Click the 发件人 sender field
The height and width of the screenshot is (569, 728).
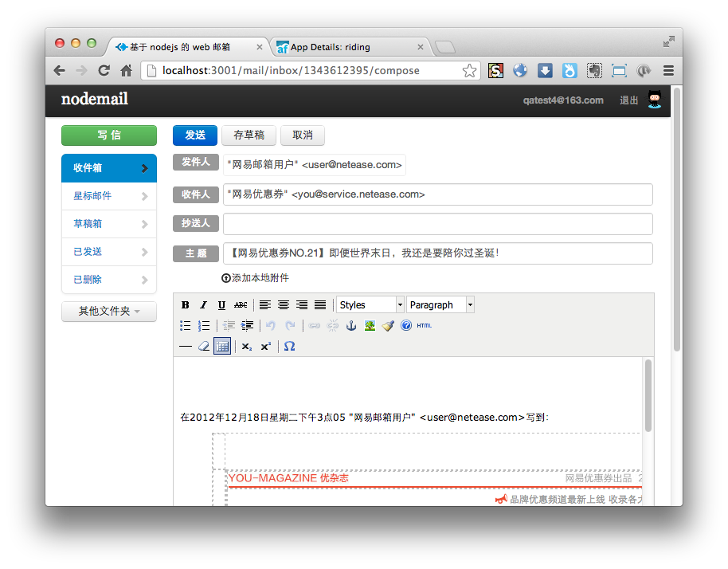coord(315,165)
